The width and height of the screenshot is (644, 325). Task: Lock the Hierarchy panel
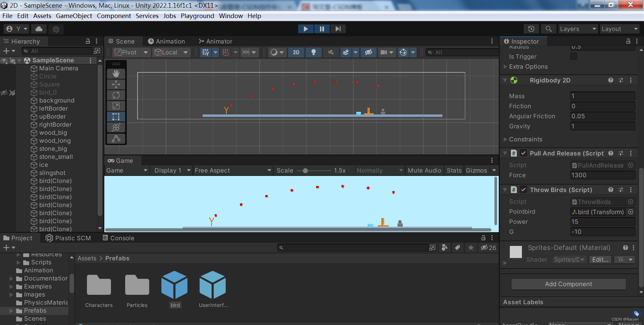88,41
